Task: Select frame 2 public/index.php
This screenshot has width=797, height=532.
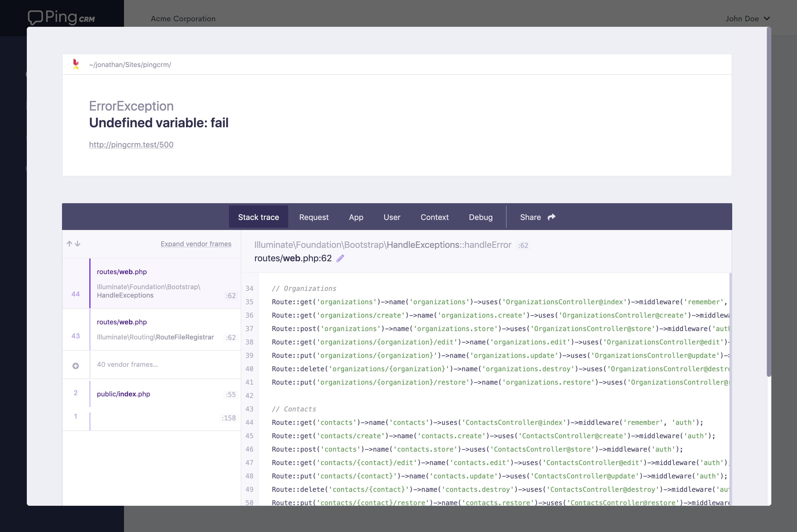Action: [x=151, y=394]
